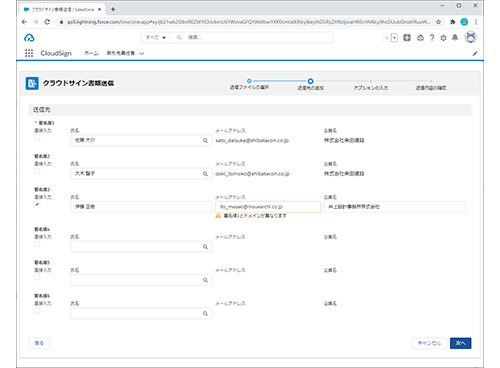Screen dimensions: 500x368
Task: Click the browser forward arrow
Action: pos(36,22)
